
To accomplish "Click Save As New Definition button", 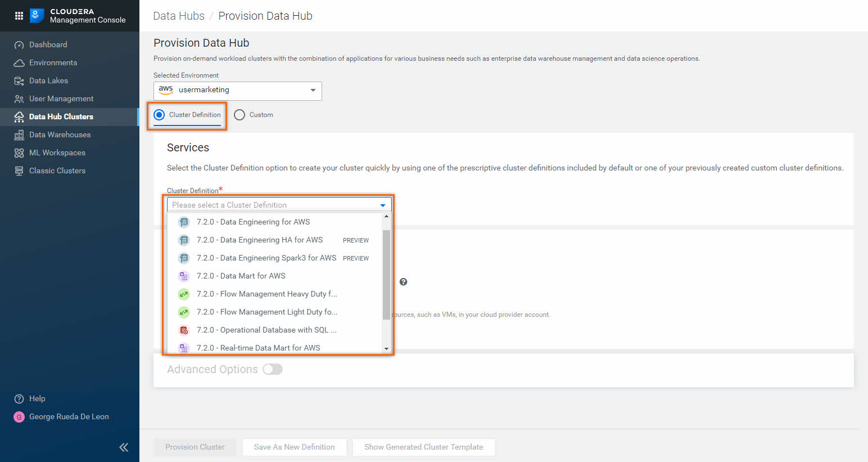I will coord(294,447).
